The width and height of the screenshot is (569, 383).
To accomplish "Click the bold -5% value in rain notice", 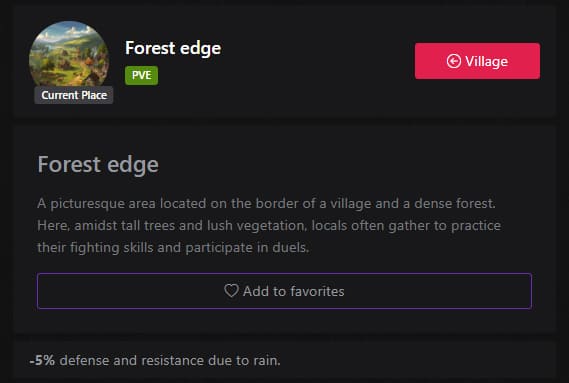I will [42, 360].
